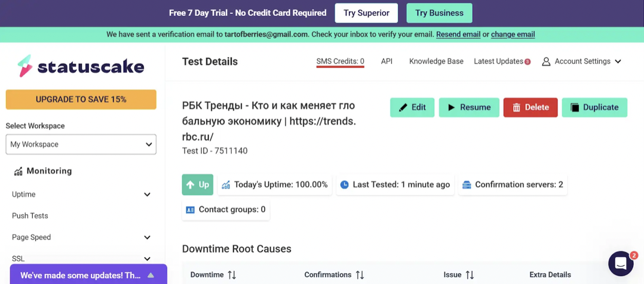Edit this uptime test
644x284 pixels.
point(412,107)
